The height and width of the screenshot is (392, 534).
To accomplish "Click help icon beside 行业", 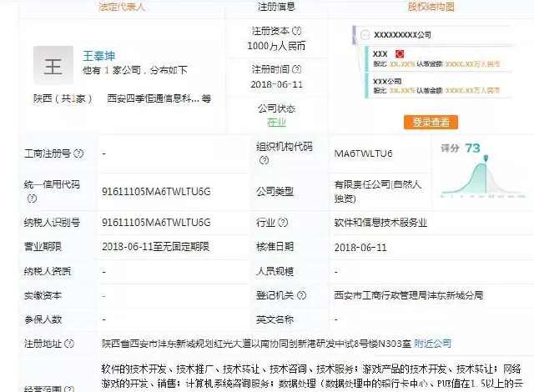I will point(283,223).
